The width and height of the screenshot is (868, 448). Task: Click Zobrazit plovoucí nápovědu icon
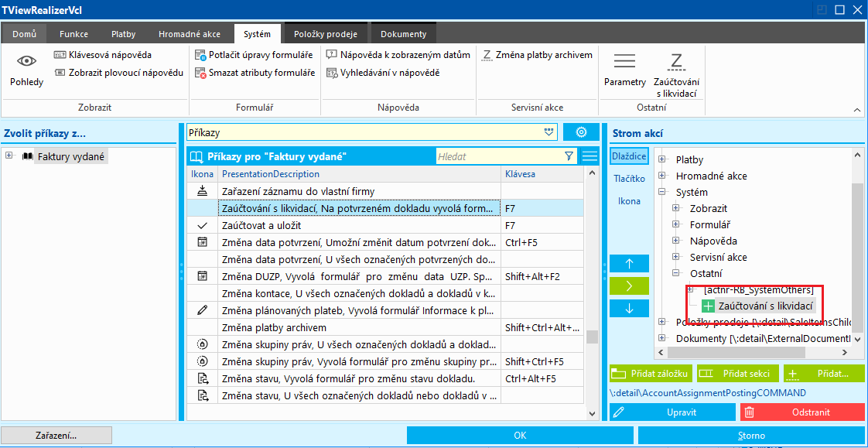tap(60, 73)
